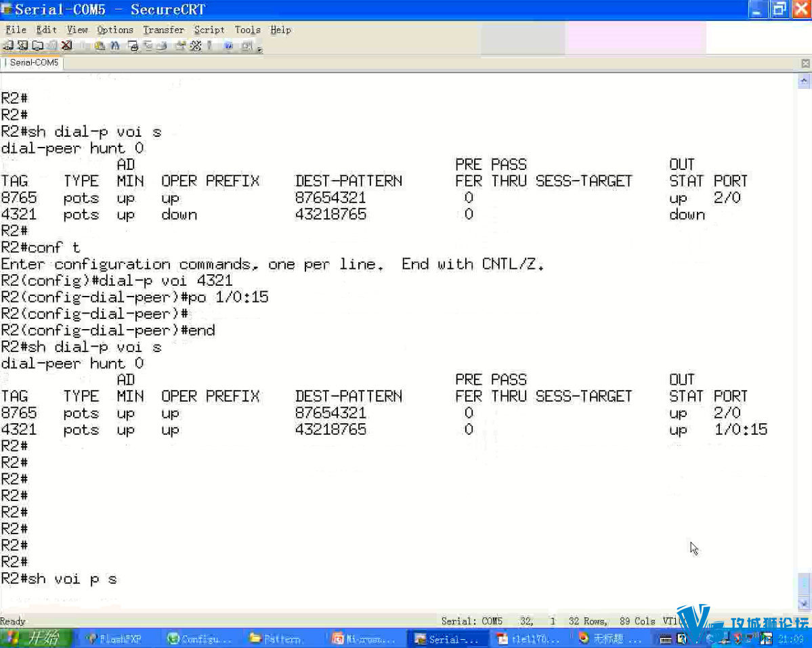The image size is (812, 648).
Task: Click the PORT value '1/0:15' in the table
Action: pos(740,429)
